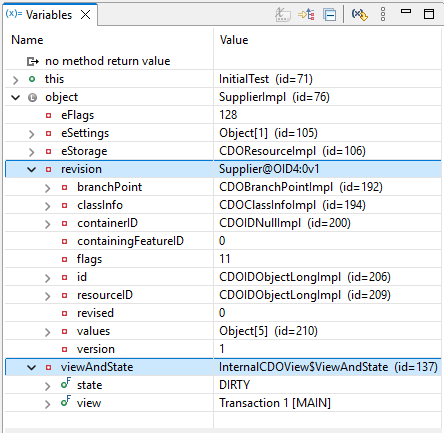Expand the eSettings field
The width and height of the screenshot is (444, 433).
coord(31,134)
